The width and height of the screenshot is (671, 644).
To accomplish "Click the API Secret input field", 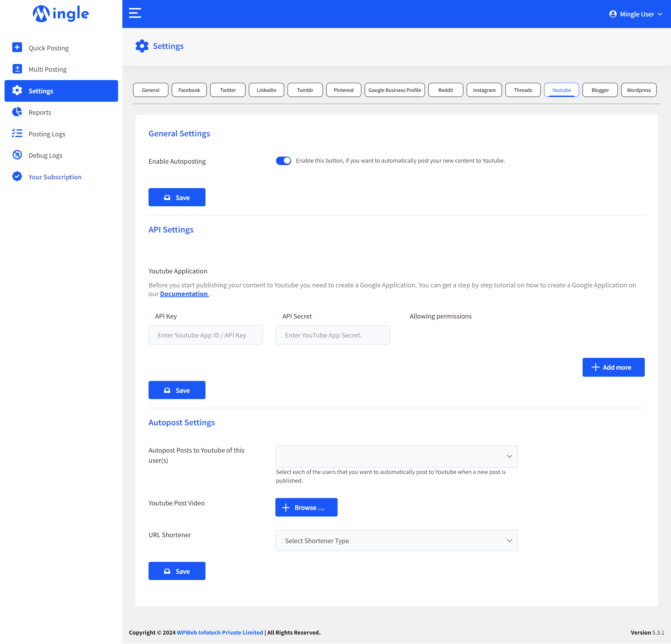I will coord(333,335).
